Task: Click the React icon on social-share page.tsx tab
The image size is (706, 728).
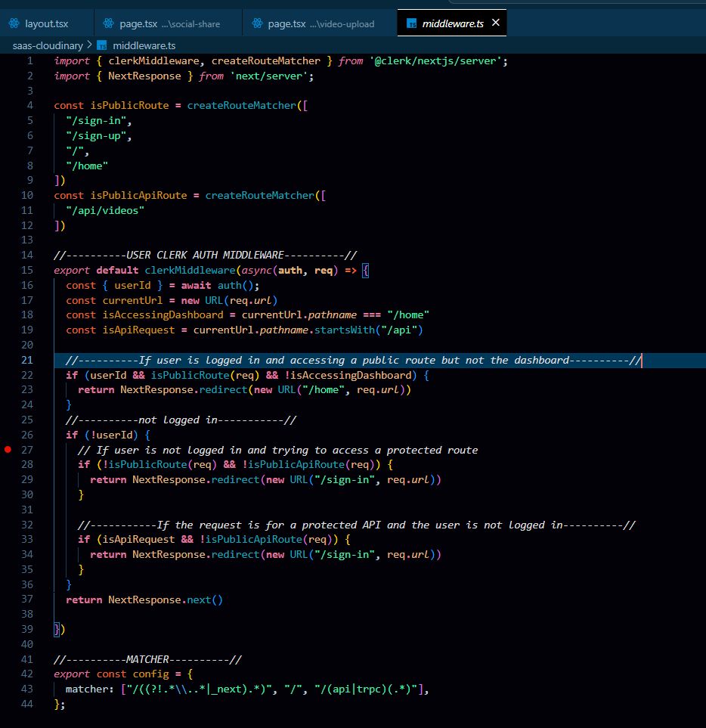Action: (x=108, y=23)
